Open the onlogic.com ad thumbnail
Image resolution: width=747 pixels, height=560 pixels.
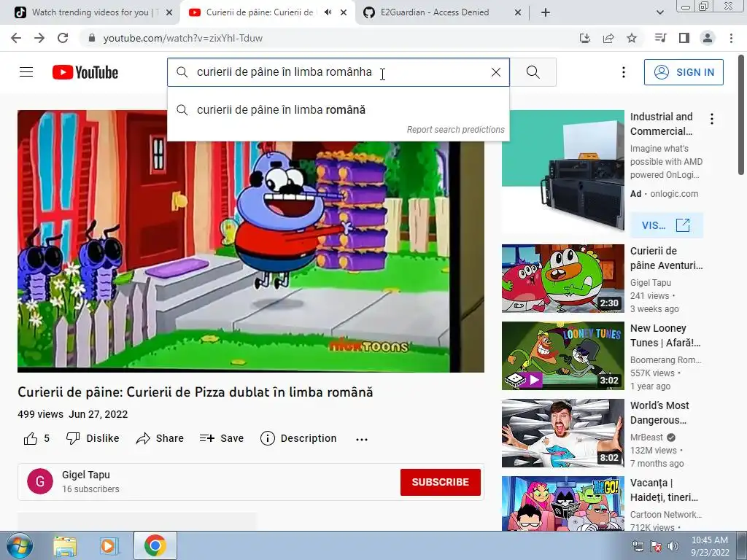click(x=562, y=172)
